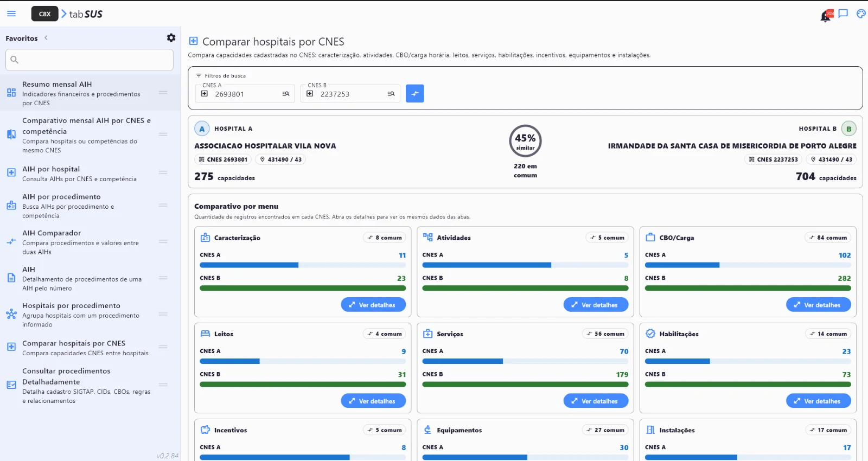Click Ver detalhes in Atividades card

596,305
